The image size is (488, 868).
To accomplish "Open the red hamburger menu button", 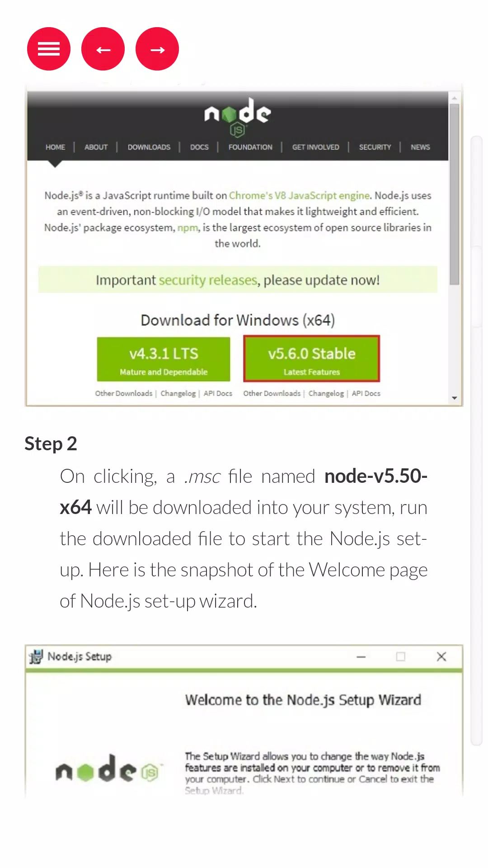I will (x=49, y=49).
